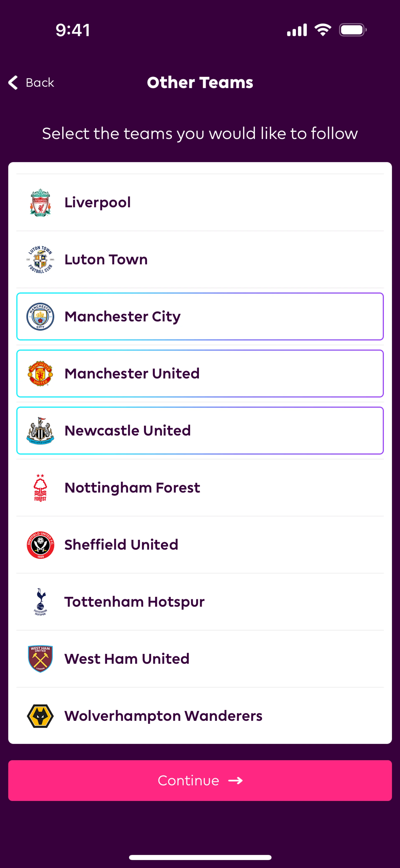The image size is (400, 868).
Task: Tap the West Ham United crest
Action: (x=40, y=659)
